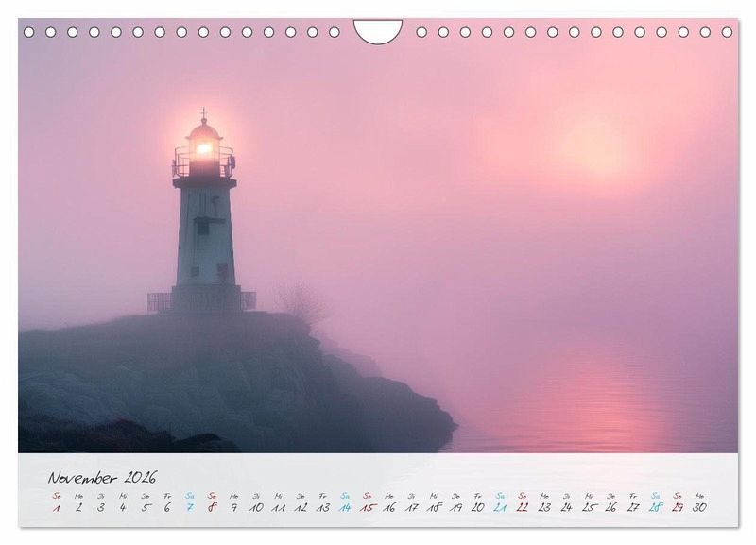This screenshot has height=545, width=756.
Task: Choose Sunday the 22nd date
Action: [522, 507]
